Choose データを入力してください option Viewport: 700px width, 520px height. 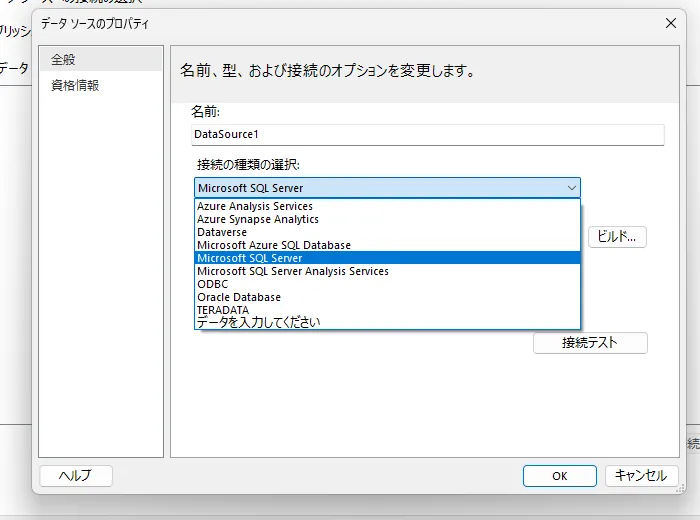pos(388,322)
